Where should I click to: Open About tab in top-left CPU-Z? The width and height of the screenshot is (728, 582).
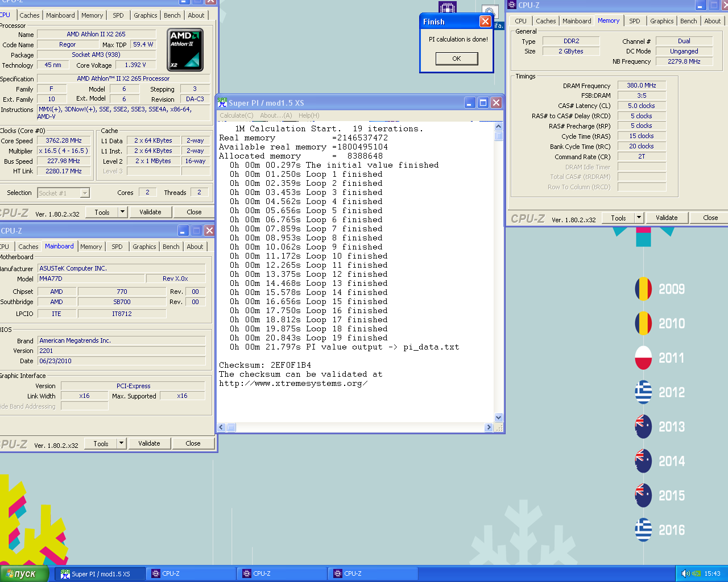click(196, 15)
